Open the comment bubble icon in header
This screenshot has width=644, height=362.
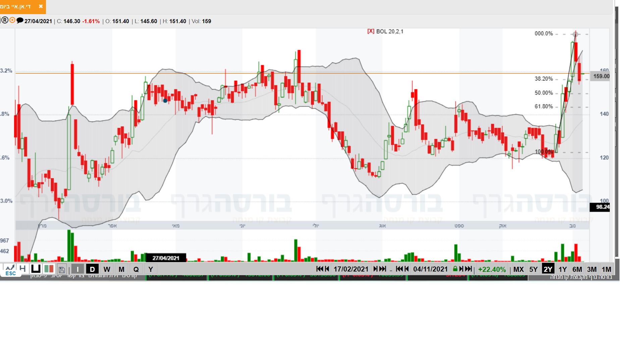(20, 20)
